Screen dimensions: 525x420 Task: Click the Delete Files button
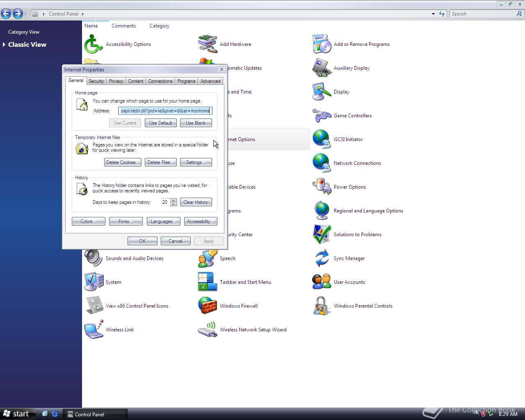point(161,162)
